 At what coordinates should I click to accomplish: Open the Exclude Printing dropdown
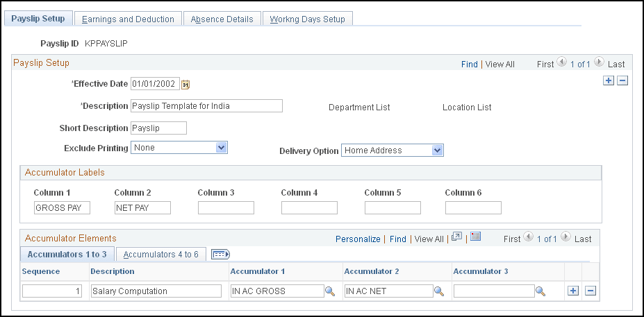(221, 148)
